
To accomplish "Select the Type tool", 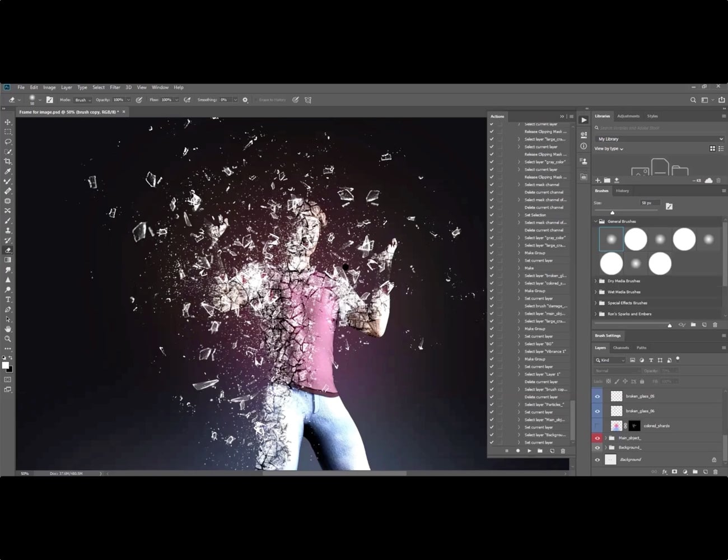I will [8, 299].
